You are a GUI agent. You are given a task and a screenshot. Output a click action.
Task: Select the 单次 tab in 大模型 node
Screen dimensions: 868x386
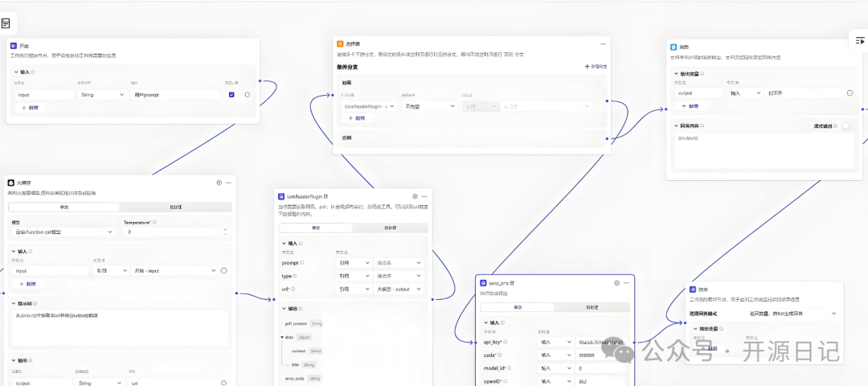tap(63, 207)
